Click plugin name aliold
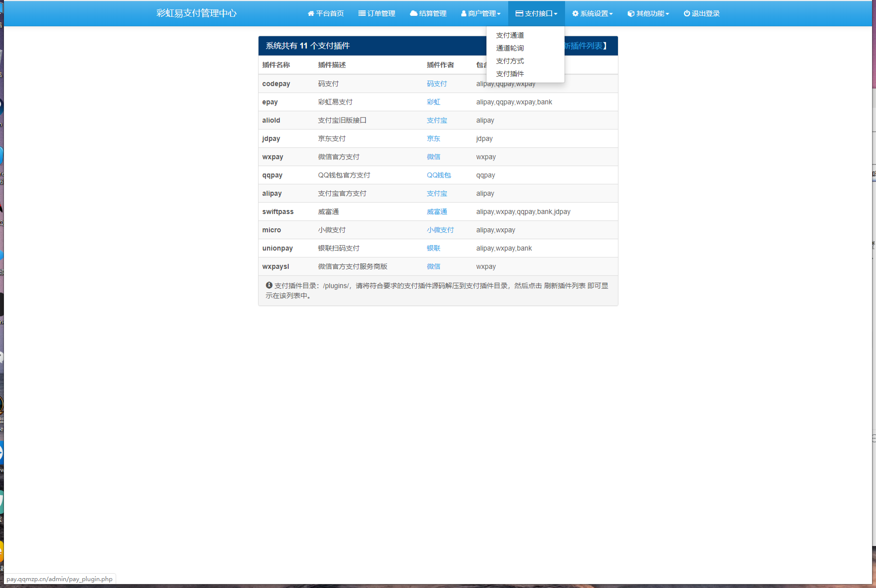 [x=271, y=121]
